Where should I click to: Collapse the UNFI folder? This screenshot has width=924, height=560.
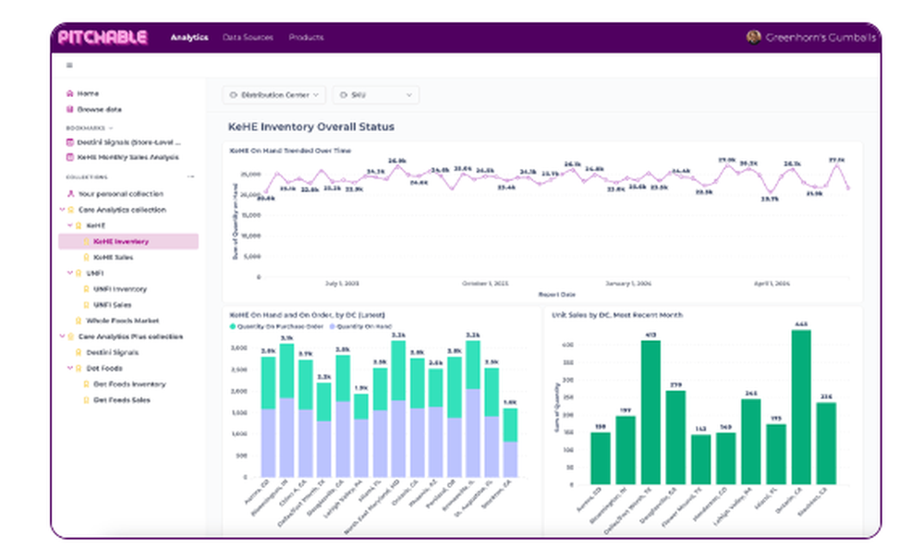[69, 273]
